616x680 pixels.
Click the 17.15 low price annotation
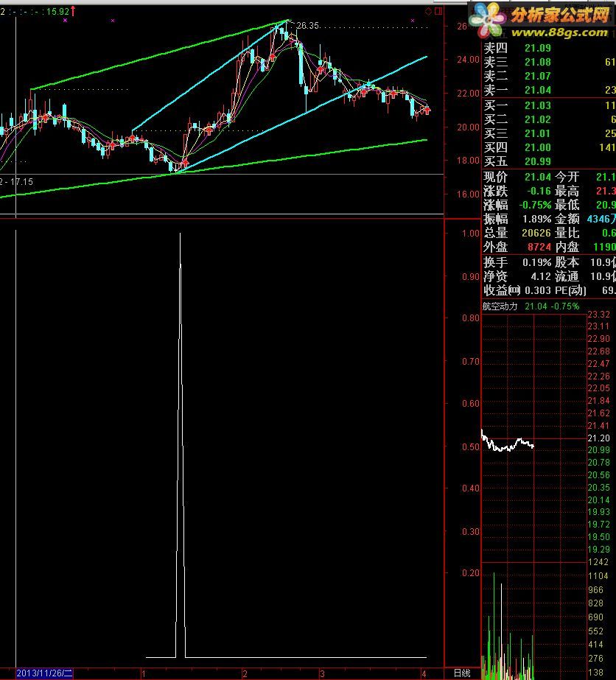click(21, 182)
